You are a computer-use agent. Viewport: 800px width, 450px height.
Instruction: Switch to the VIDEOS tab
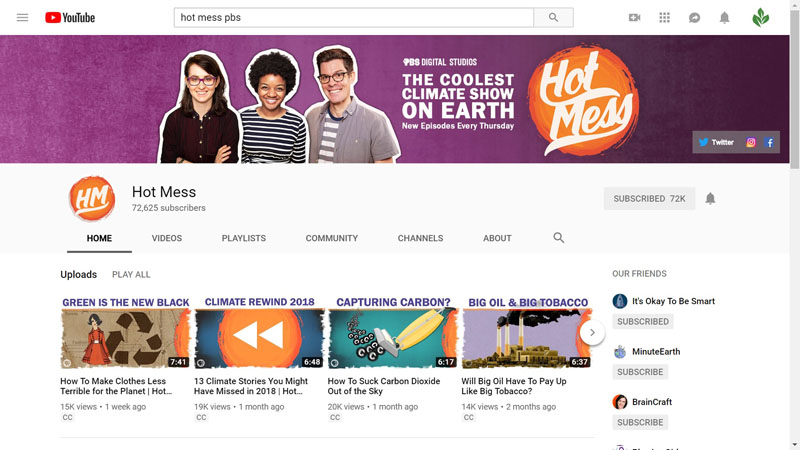(167, 238)
